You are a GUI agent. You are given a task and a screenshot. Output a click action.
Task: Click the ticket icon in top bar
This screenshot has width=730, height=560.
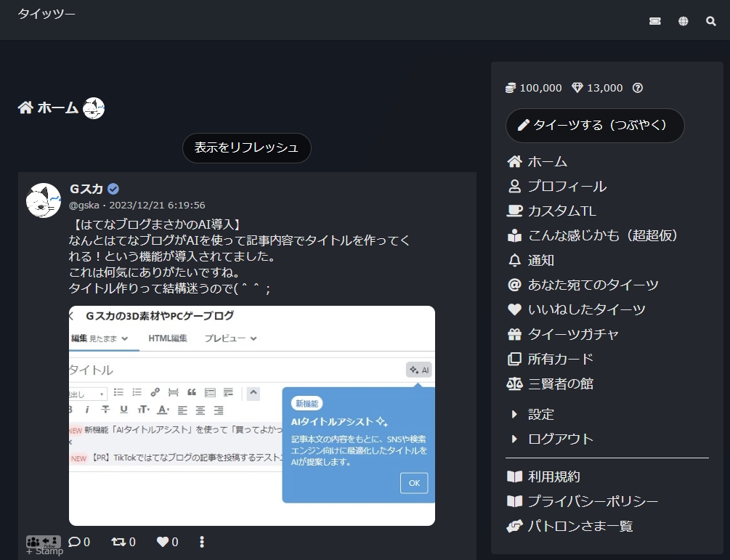(x=654, y=21)
